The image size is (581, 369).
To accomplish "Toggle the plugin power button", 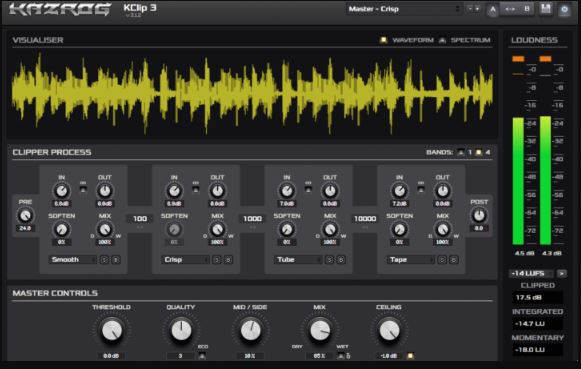I will tap(564, 9).
